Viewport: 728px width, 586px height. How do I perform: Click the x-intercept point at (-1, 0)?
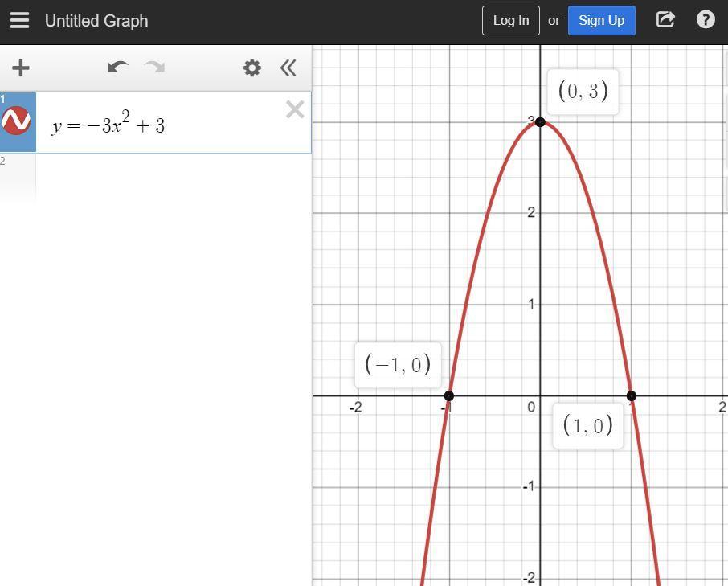[x=449, y=395]
